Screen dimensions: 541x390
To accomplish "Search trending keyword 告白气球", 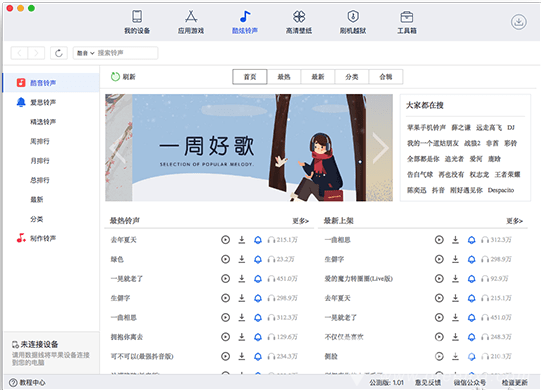I will coord(420,174).
